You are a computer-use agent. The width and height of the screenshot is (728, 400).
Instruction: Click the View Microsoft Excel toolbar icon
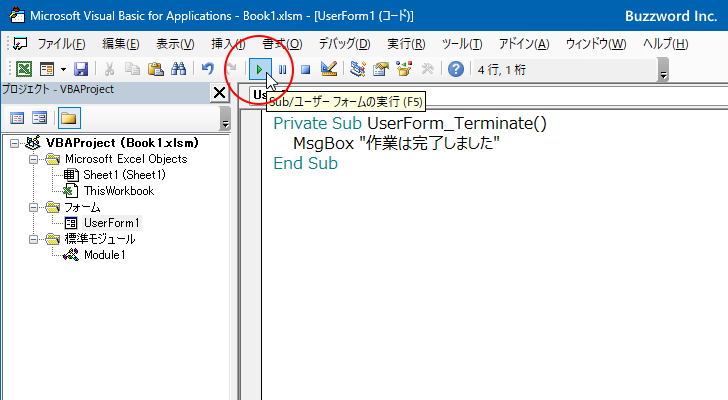tap(24, 70)
